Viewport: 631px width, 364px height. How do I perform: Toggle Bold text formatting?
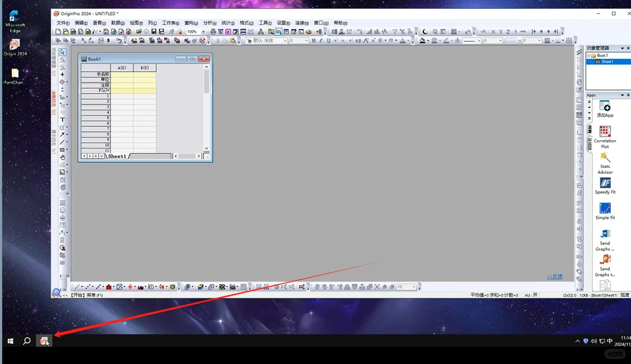pos(313,41)
